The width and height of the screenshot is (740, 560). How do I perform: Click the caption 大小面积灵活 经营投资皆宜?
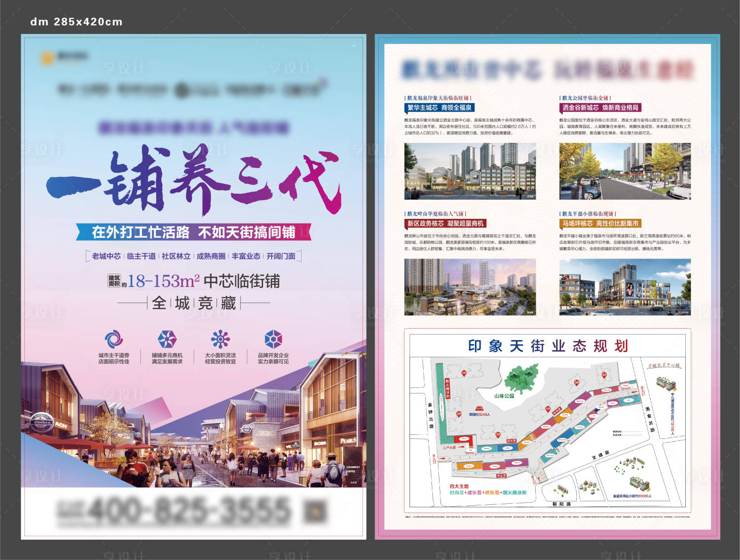pos(220,358)
